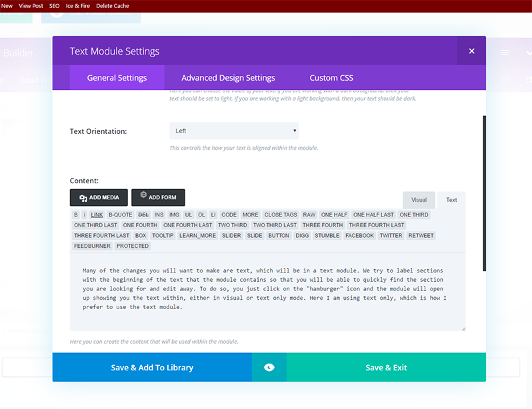Insert TWITTER share shortcode
The height and width of the screenshot is (409, 532).
(x=391, y=236)
